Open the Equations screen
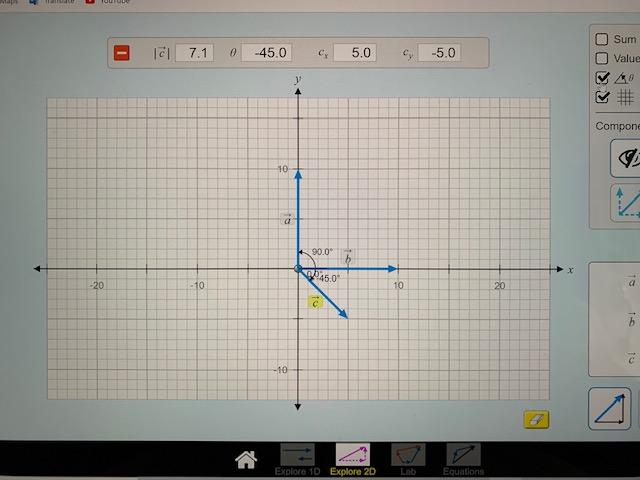 click(463, 460)
